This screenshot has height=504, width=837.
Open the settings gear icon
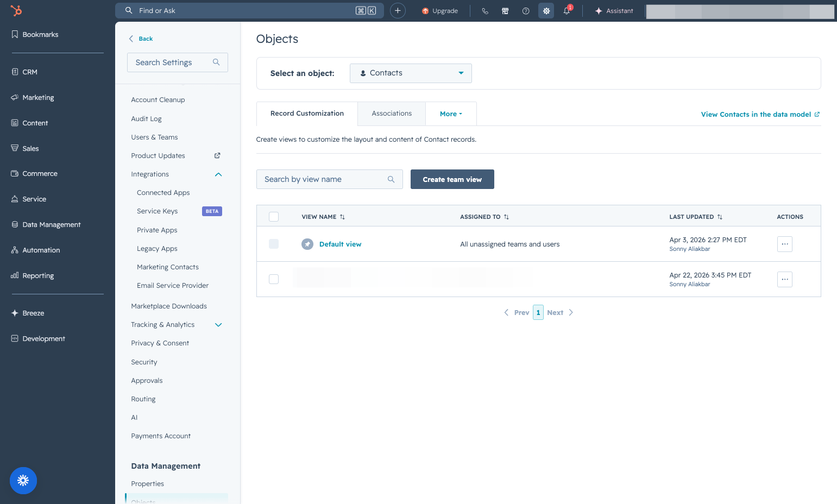coord(546,11)
